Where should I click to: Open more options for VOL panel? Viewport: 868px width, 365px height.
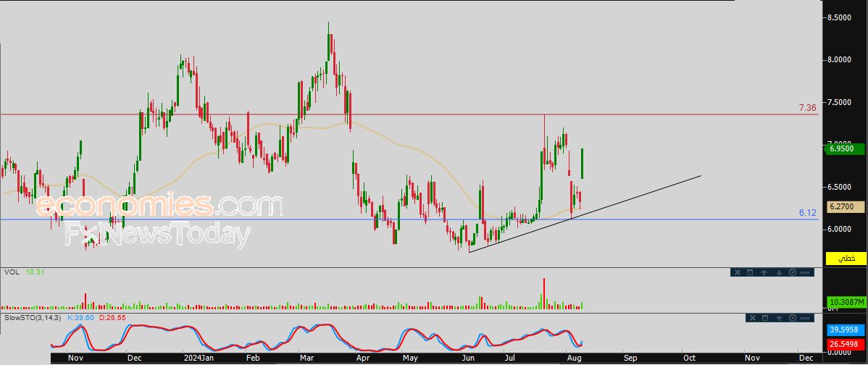(x=805, y=272)
